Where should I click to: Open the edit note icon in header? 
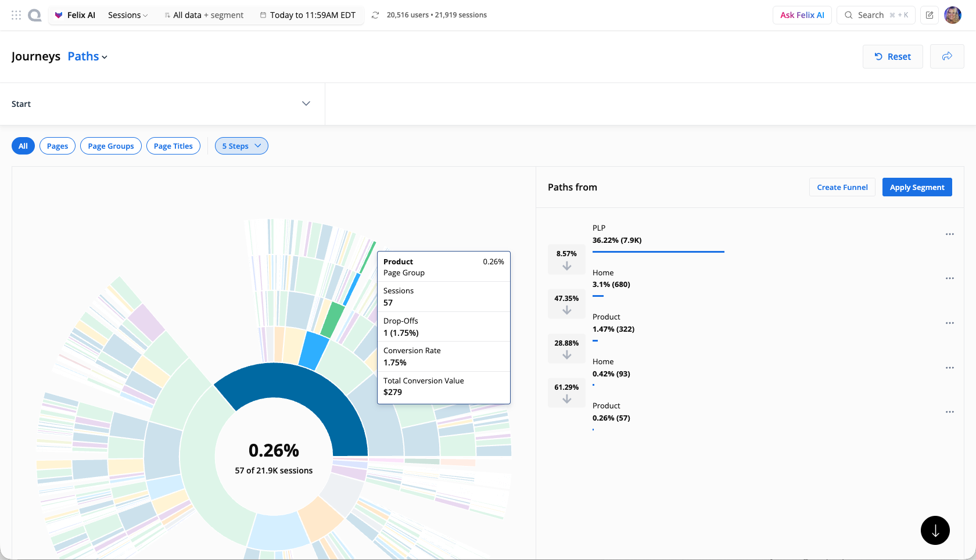pos(930,15)
